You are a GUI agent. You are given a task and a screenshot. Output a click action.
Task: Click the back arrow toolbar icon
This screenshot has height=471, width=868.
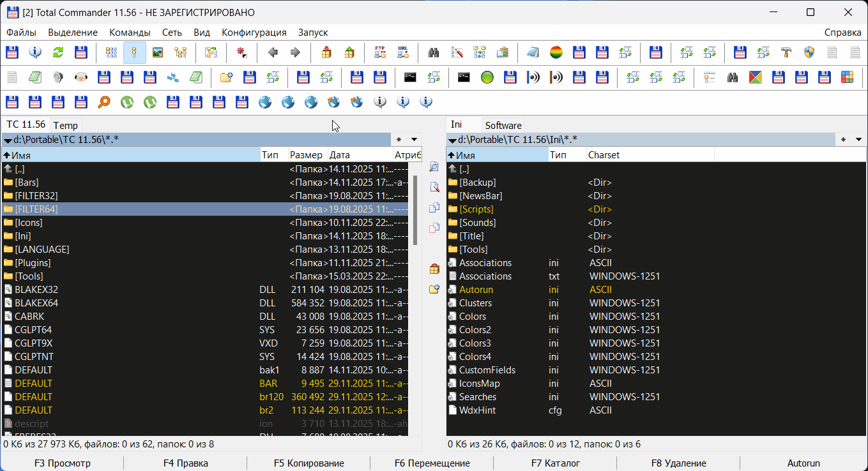[273, 52]
